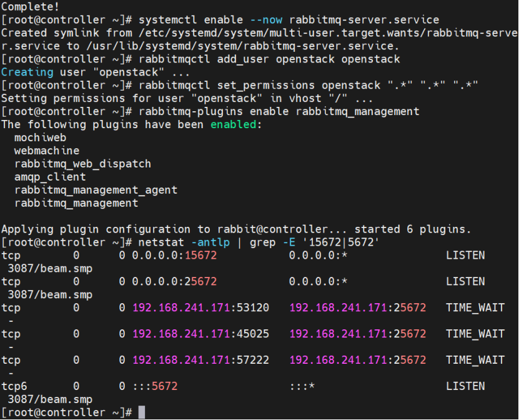Click the tcp6 local address :::5672
Image resolution: width=519 pixels, height=420 pixels.
pos(154,386)
